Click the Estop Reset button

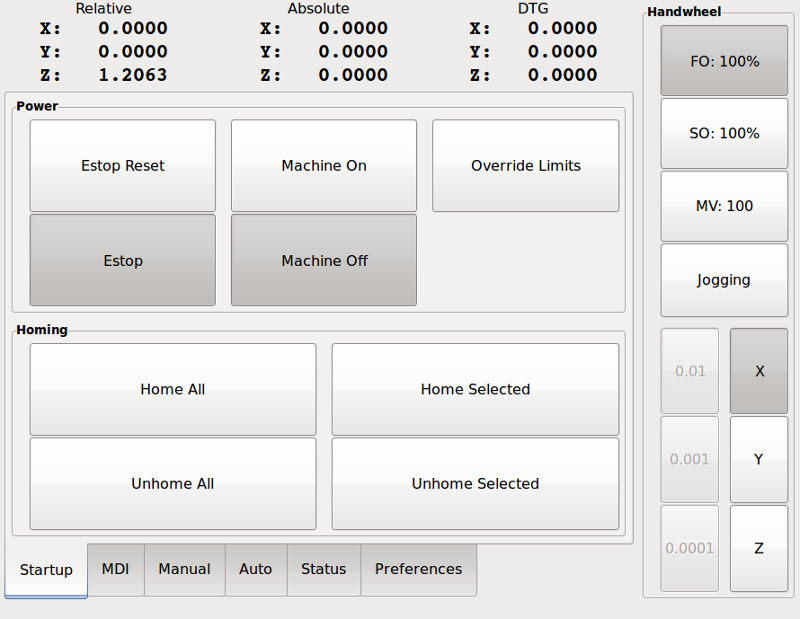click(x=122, y=165)
